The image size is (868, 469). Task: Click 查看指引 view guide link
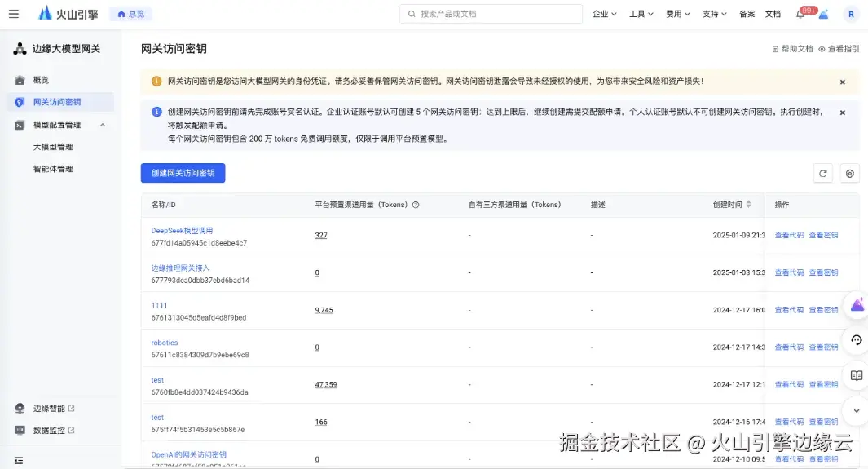839,49
